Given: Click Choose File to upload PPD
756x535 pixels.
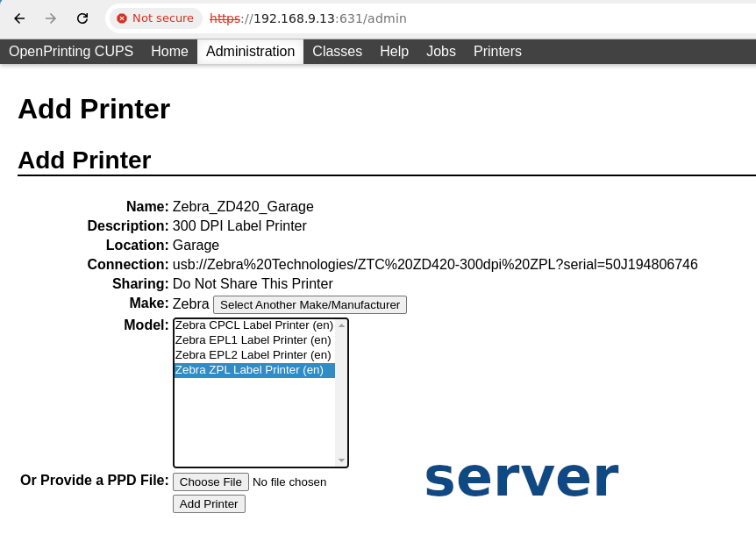Looking at the screenshot, I should (210, 481).
